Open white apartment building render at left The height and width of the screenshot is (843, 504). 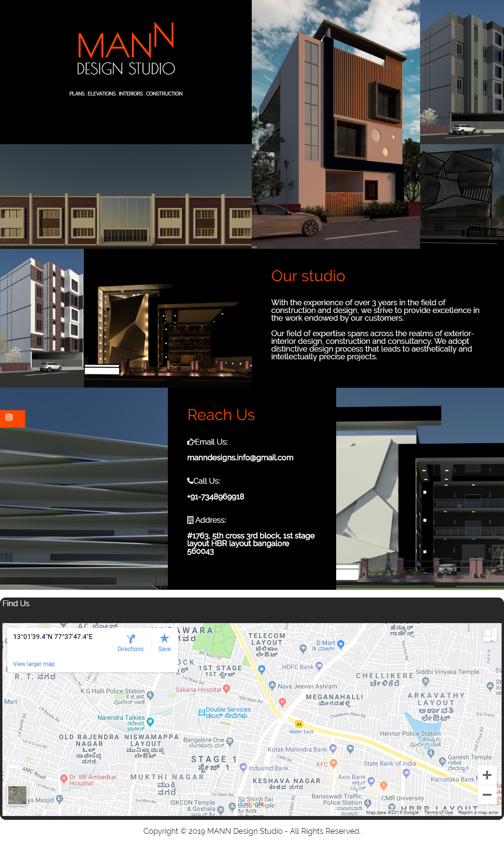pyautogui.click(x=42, y=318)
